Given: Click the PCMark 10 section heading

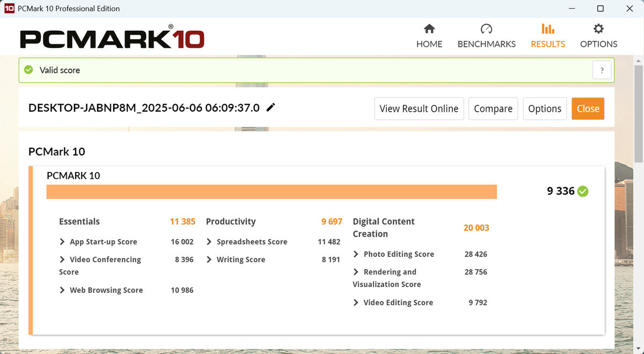Looking at the screenshot, I should point(57,151).
